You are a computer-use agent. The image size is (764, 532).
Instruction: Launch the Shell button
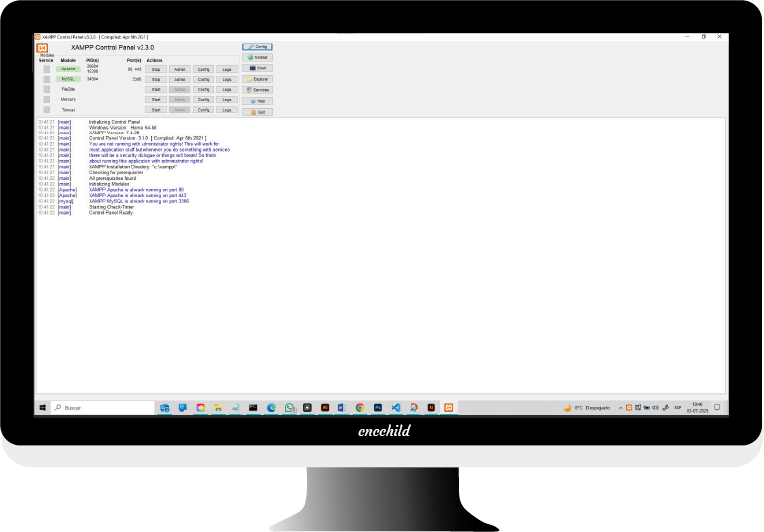[257, 68]
